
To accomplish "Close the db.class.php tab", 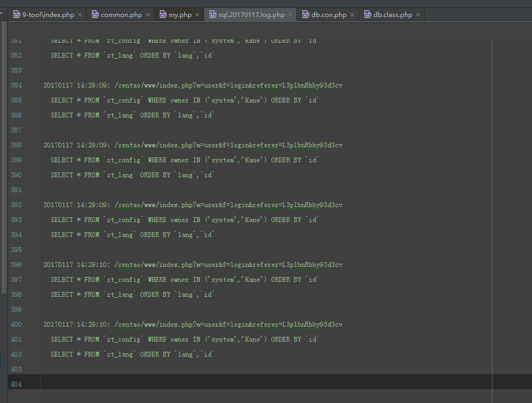I will (418, 15).
